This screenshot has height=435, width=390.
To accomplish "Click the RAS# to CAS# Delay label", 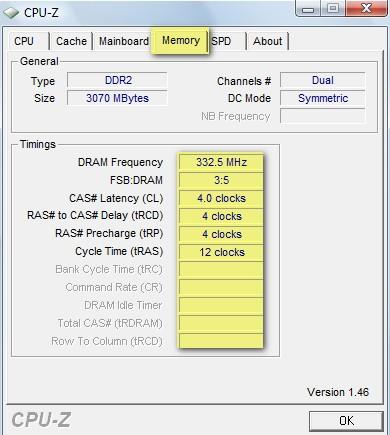I will (x=95, y=216).
